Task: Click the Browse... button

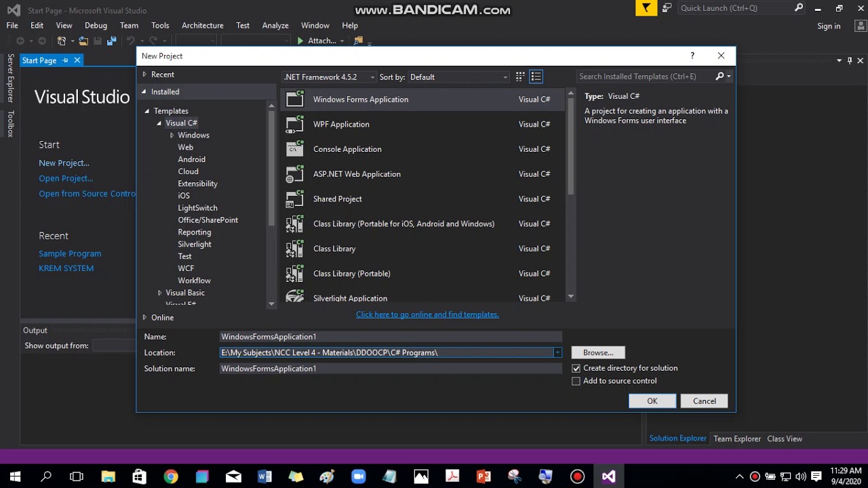Action: pyautogui.click(x=598, y=352)
